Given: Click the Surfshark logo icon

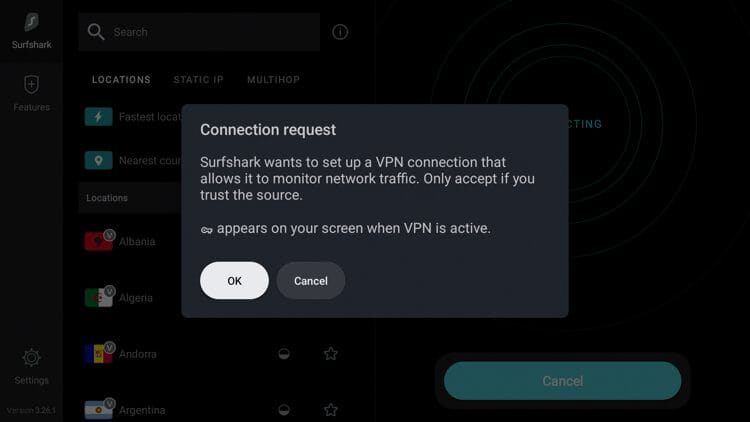Looking at the screenshot, I should 32,22.
